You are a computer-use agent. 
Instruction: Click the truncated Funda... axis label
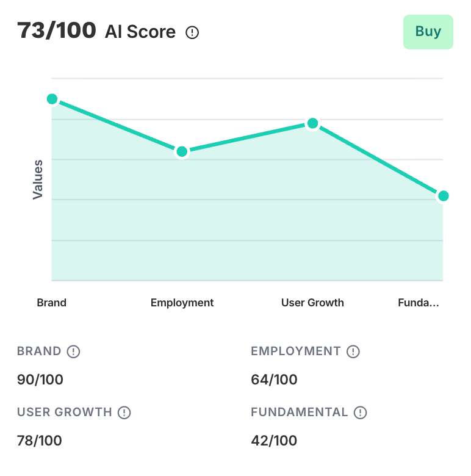point(418,303)
